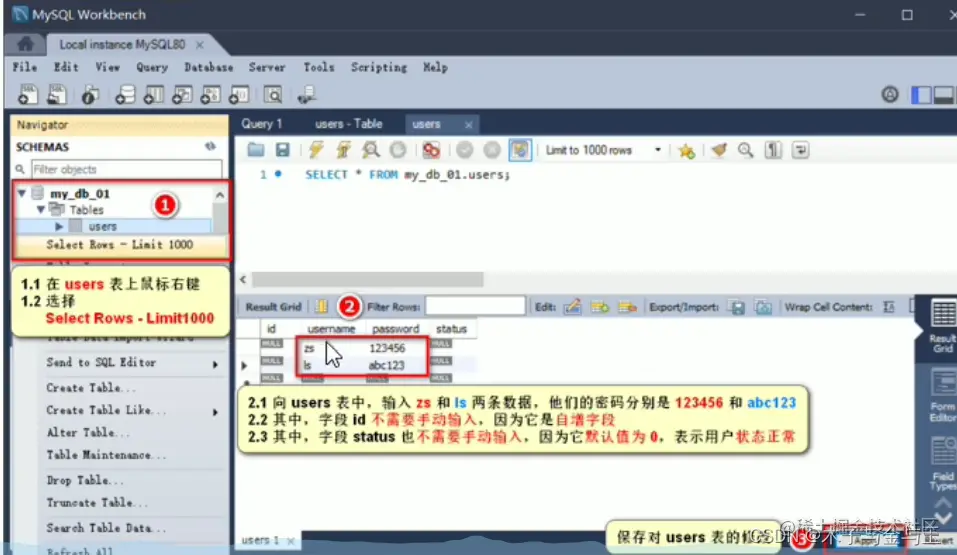The width and height of the screenshot is (957, 555).
Task: Click the commit transaction icon
Action: (464, 150)
